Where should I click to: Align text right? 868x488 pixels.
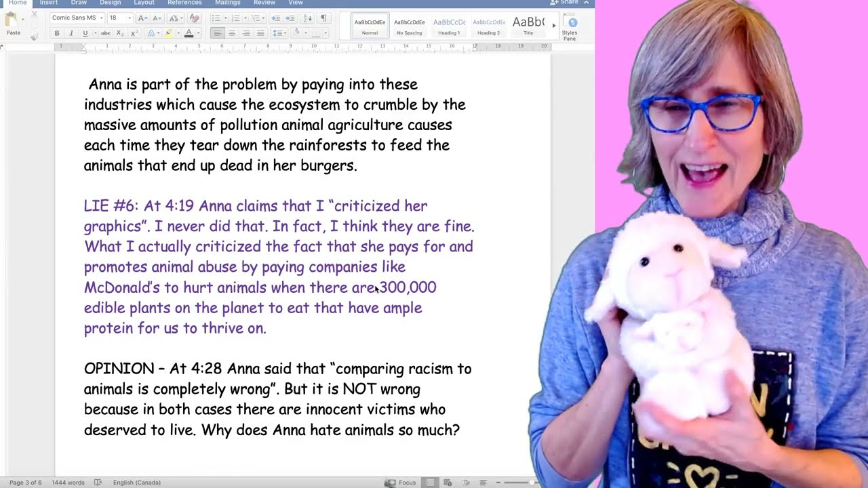pos(246,33)
